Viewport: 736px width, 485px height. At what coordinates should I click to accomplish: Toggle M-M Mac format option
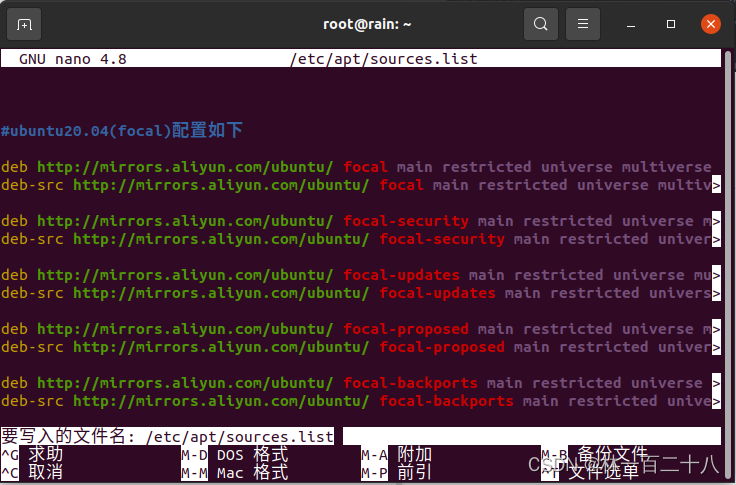[234, 472]
